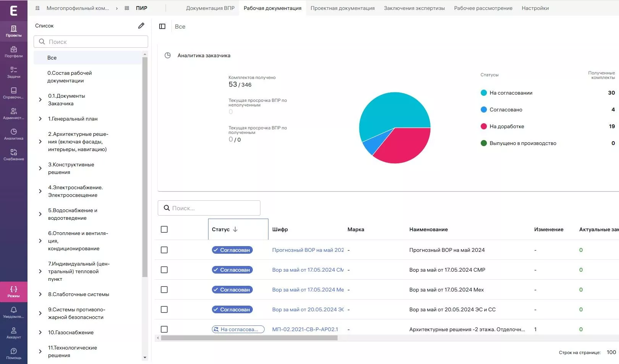Tick checkbox for Прогнозный ВОР на май row
This screenshot has width=619, height=364.
click(164, 250)
